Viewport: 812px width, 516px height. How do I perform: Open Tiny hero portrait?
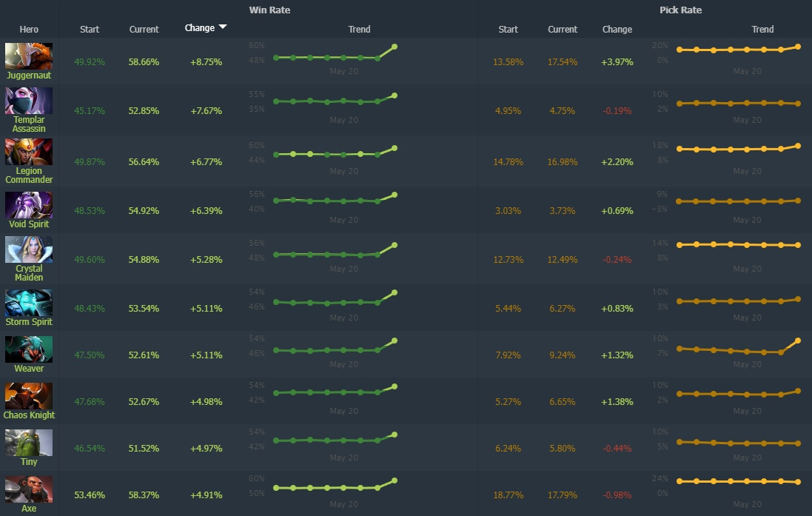point(28,443)
